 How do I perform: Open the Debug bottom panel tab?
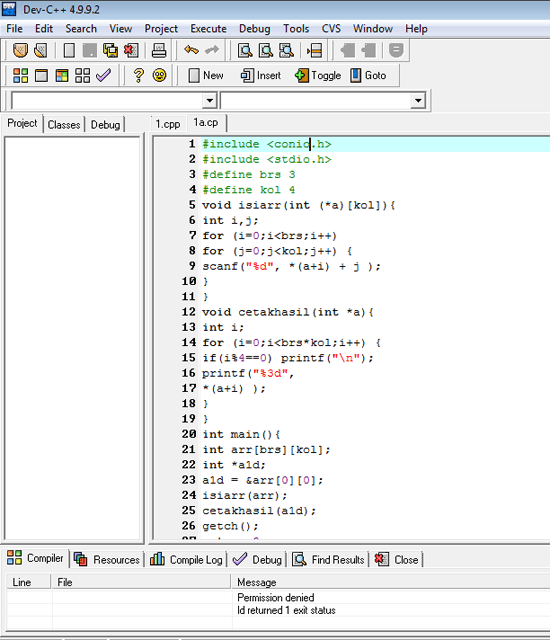coord(257,560)
